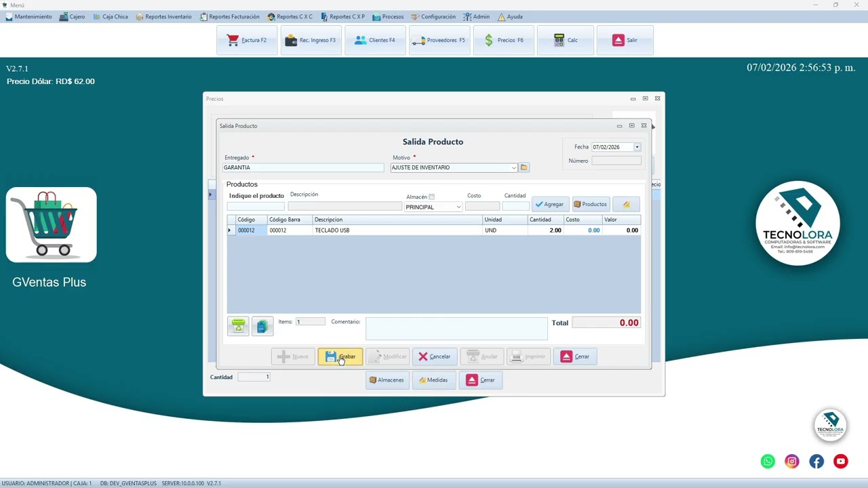Image resolution: width=868 pixels, height=488 pixels.
Task: Click the blue documents icon button
Action: (x=262, y=326)
